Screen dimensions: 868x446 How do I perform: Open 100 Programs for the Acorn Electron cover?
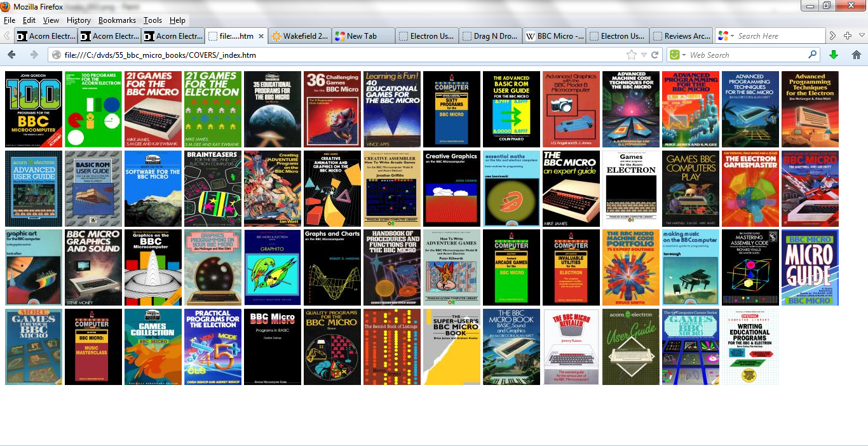point(93,109)
